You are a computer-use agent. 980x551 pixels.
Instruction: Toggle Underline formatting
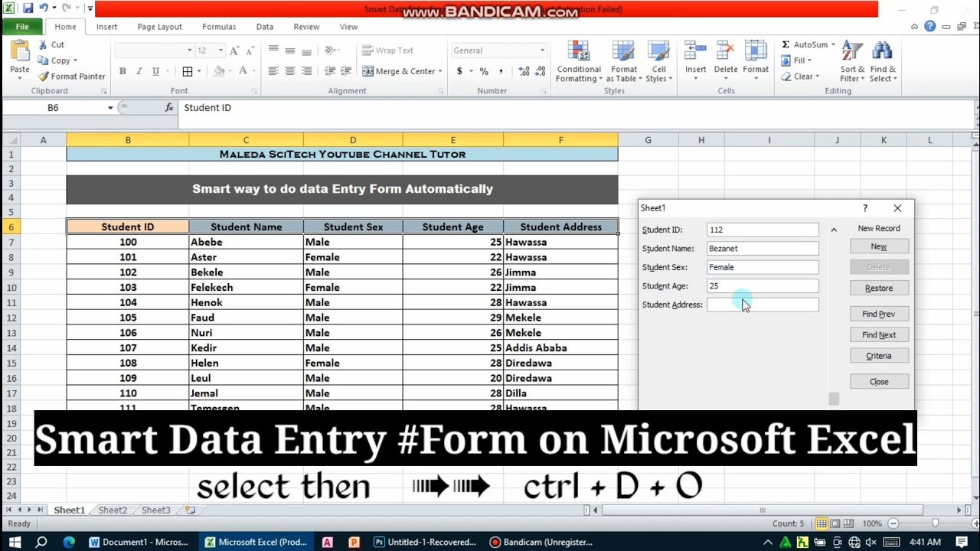[155, 71]
